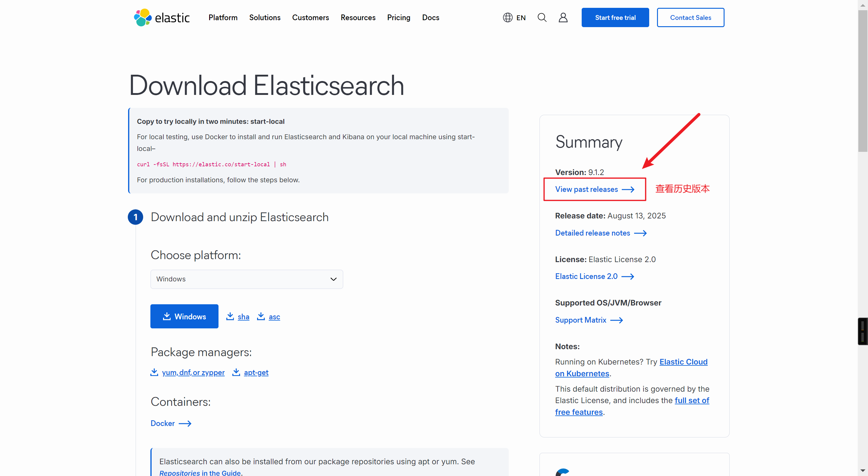The height and width of the screenshot is (476, 868).
Task: Open the full set of free features link
Action: pos(692,401)
